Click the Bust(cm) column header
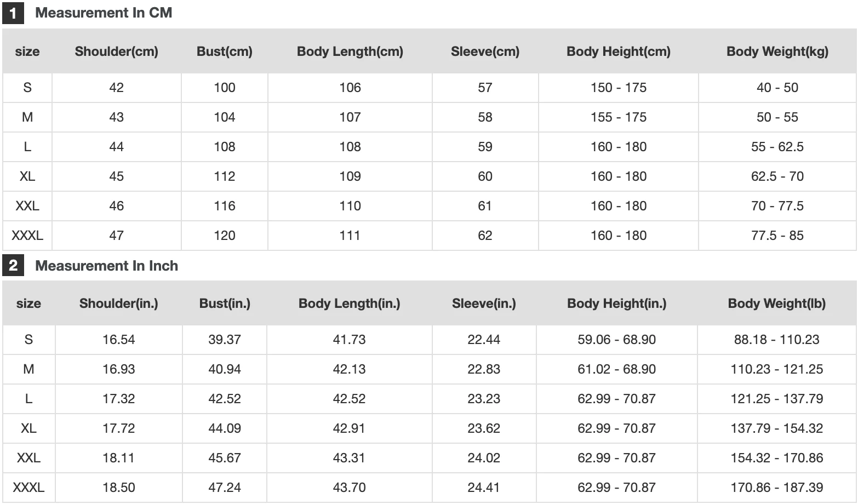Viewport: 858px width, 504px height. coord(225,51)
